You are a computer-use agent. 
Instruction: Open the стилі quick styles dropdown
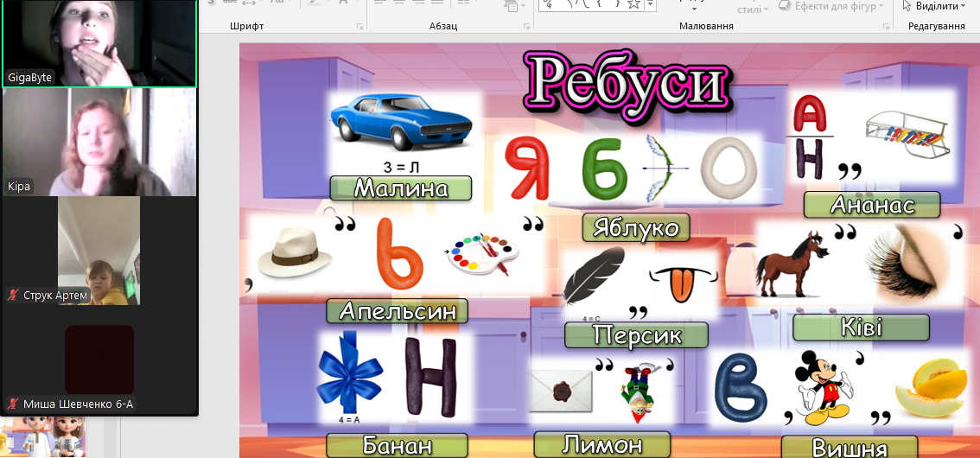766,10
